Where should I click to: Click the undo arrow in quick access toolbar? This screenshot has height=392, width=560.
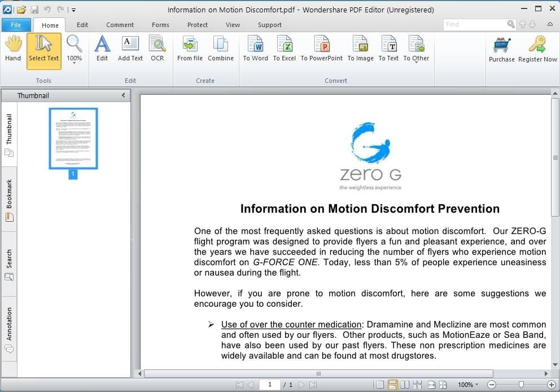click(x=47, y=10)
